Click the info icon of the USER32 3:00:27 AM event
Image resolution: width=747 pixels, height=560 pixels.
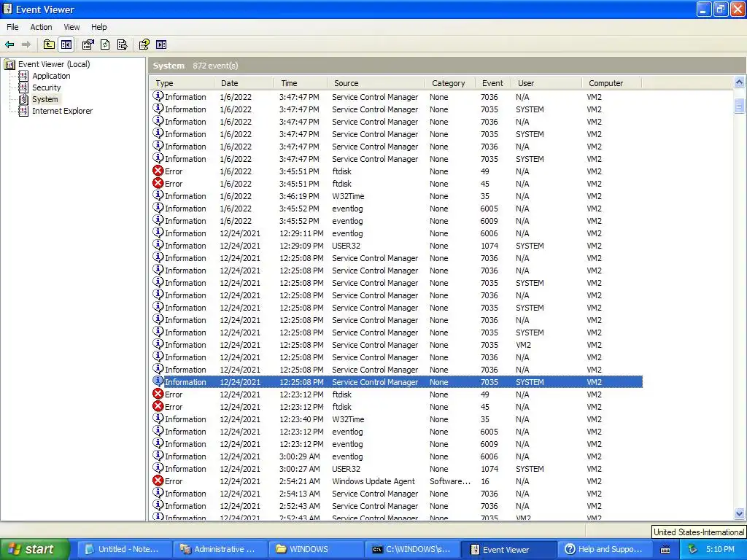pyautogui.click(x=158, y=468)
